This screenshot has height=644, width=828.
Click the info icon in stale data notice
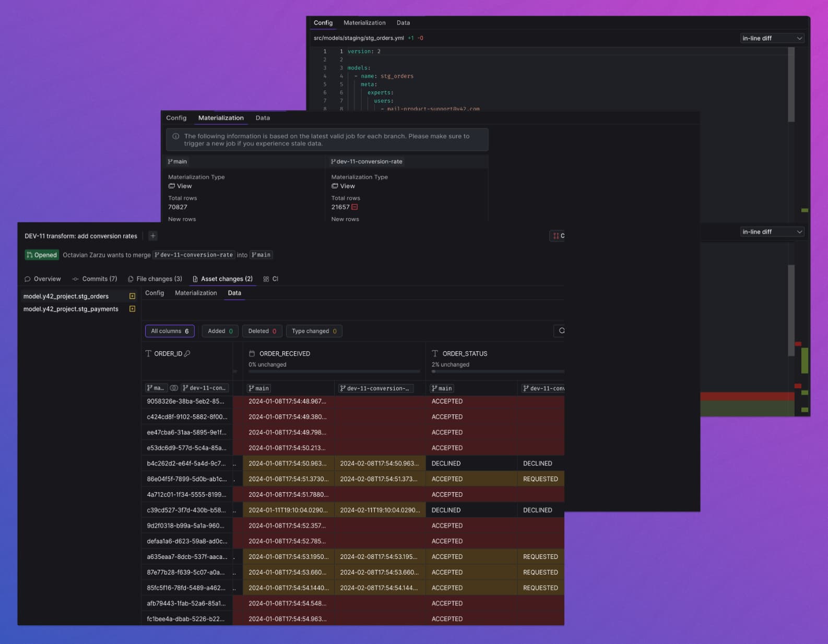[x=176, y=136]
